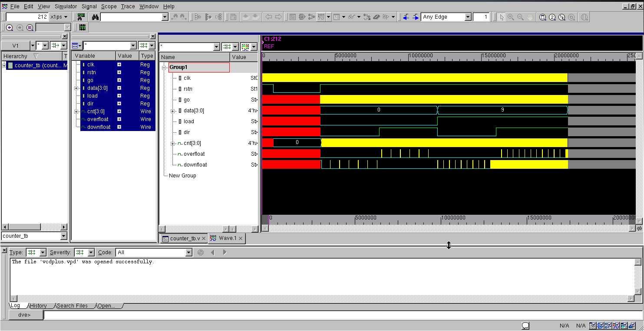Click the current time input field showing 212
644x331 pixels.
[x=27, y=17]
